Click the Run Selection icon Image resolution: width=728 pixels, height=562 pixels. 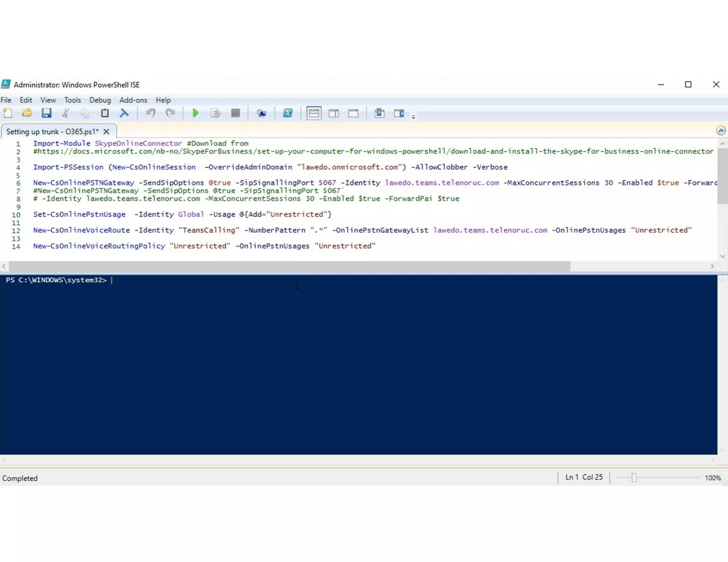point(215,113)
